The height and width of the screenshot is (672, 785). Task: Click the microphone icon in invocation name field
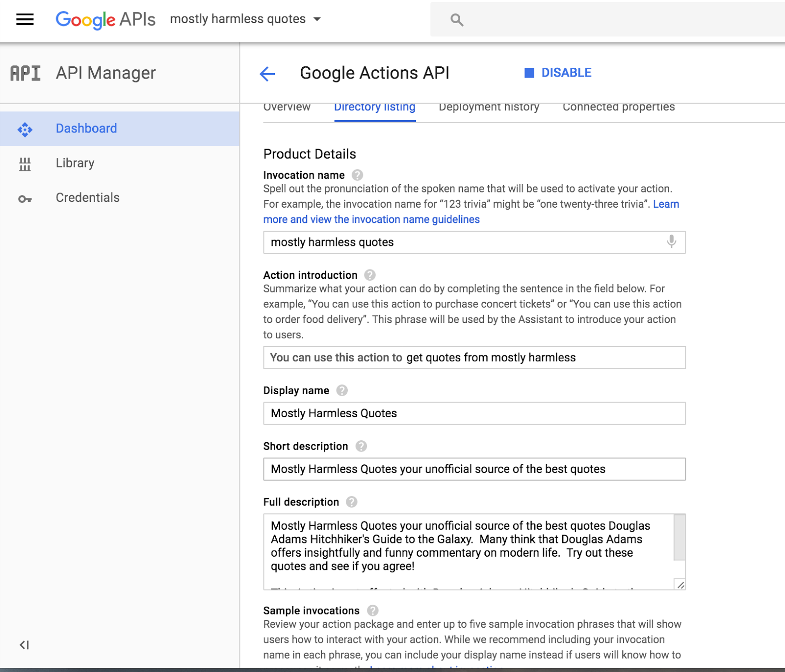point(671,242)
